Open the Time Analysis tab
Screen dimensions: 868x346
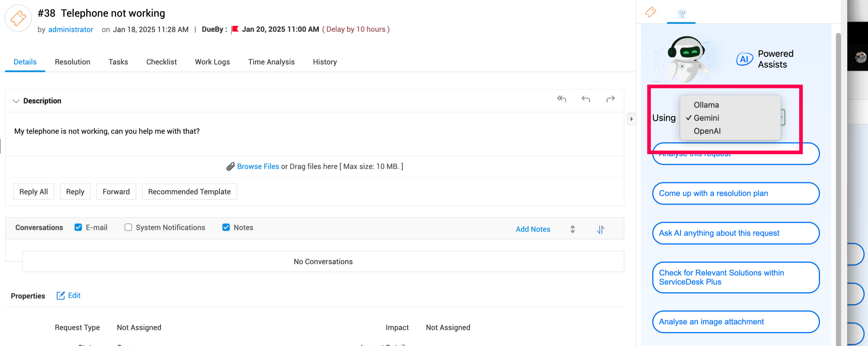[271, 62]
